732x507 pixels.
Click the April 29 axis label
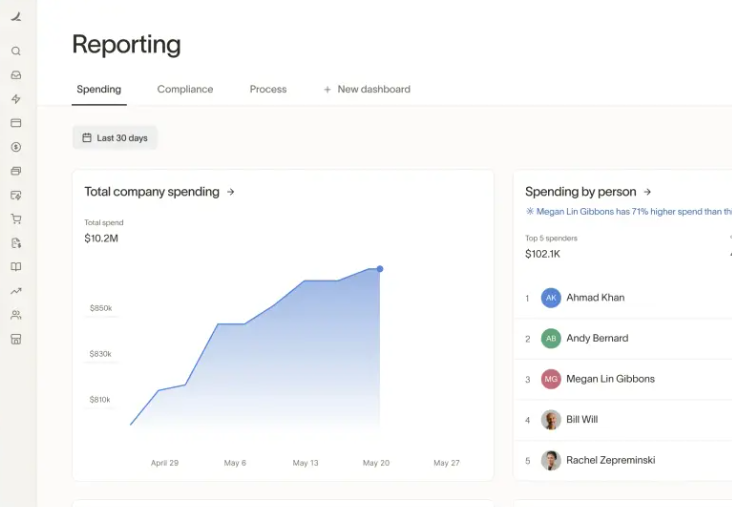[165, 463]
